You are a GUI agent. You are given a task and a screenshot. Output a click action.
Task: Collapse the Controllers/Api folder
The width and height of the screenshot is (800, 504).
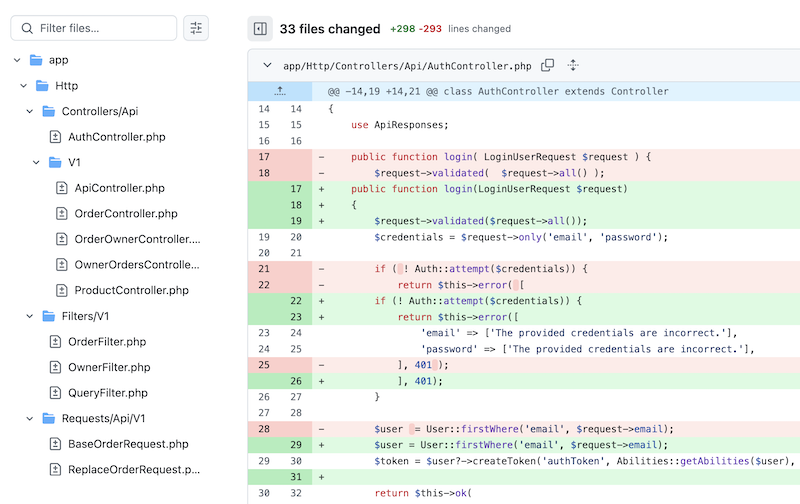30,111
